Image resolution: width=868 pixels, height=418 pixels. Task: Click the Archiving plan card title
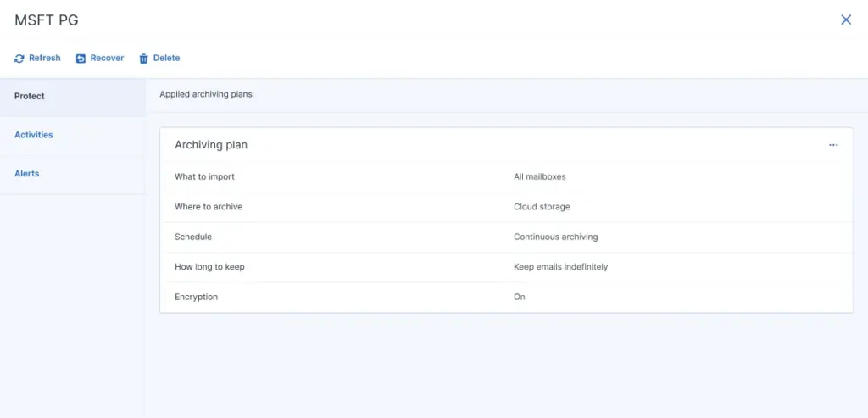[211, 145]
